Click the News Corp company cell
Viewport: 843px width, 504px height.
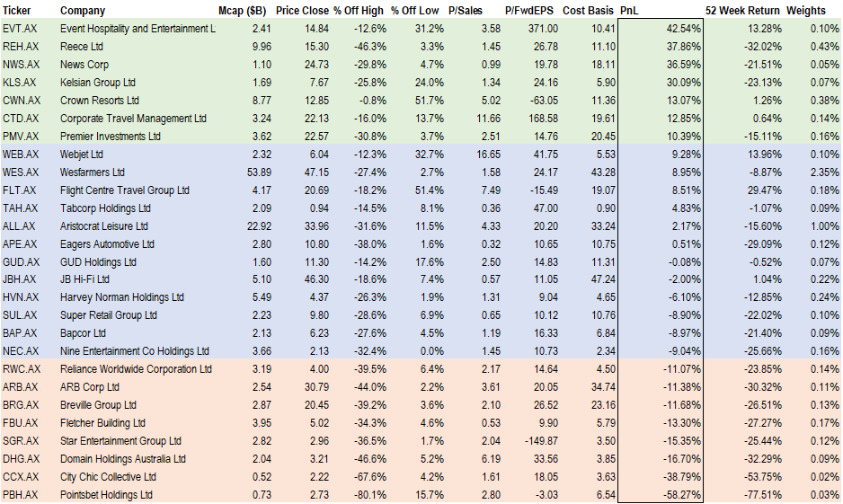click(x=84, y=65)
